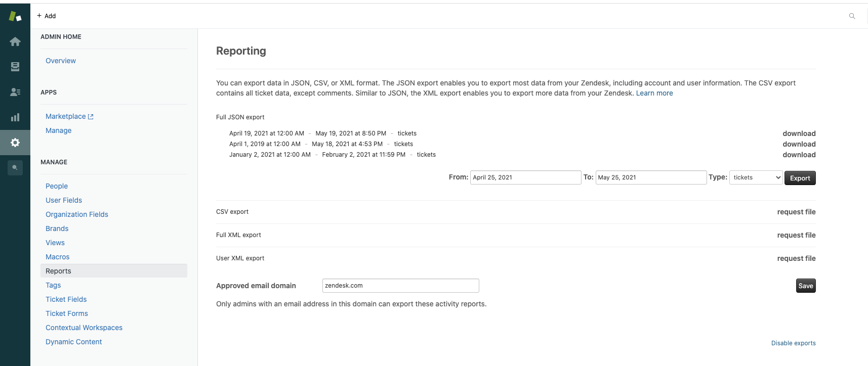Open the Customers list icon
868x366 pixels.
click(x=15, y=92)
